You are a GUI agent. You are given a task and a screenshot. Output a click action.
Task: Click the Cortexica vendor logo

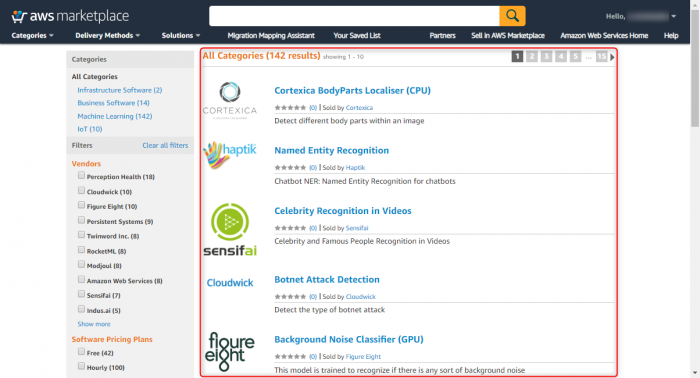(230, 100)
